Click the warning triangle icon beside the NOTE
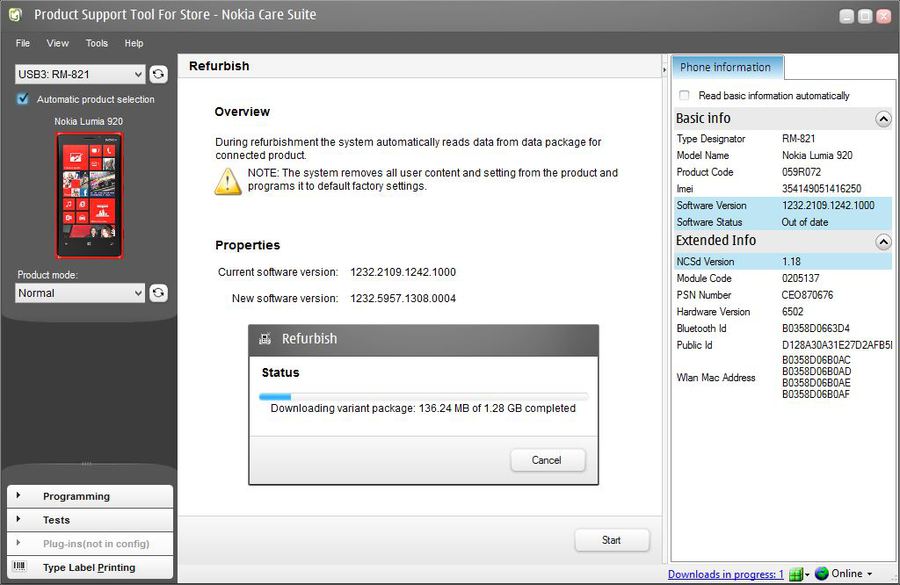This screenshot has height=585, width=900. [228, 181]
